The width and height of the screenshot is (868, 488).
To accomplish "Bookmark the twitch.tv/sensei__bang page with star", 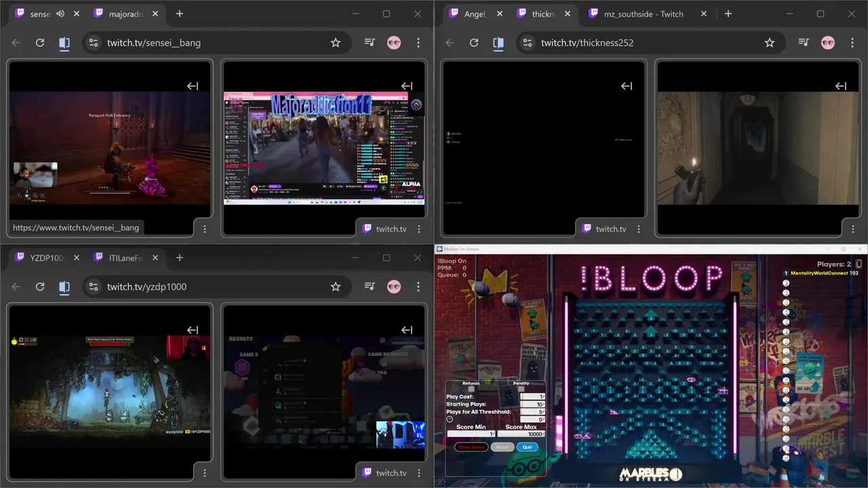I will pyautogui.click(x=336, y=43).
